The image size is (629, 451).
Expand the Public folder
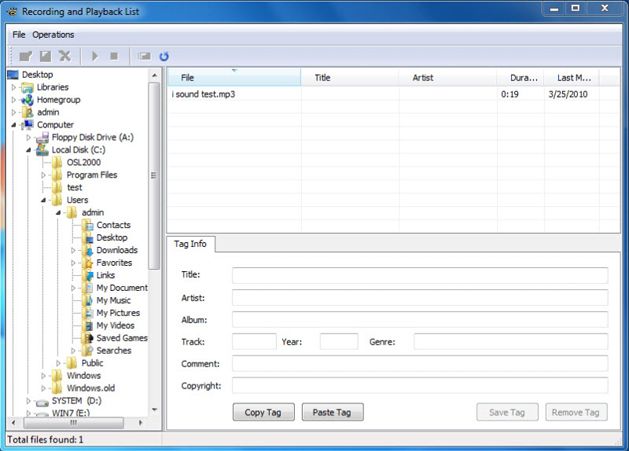59,363
